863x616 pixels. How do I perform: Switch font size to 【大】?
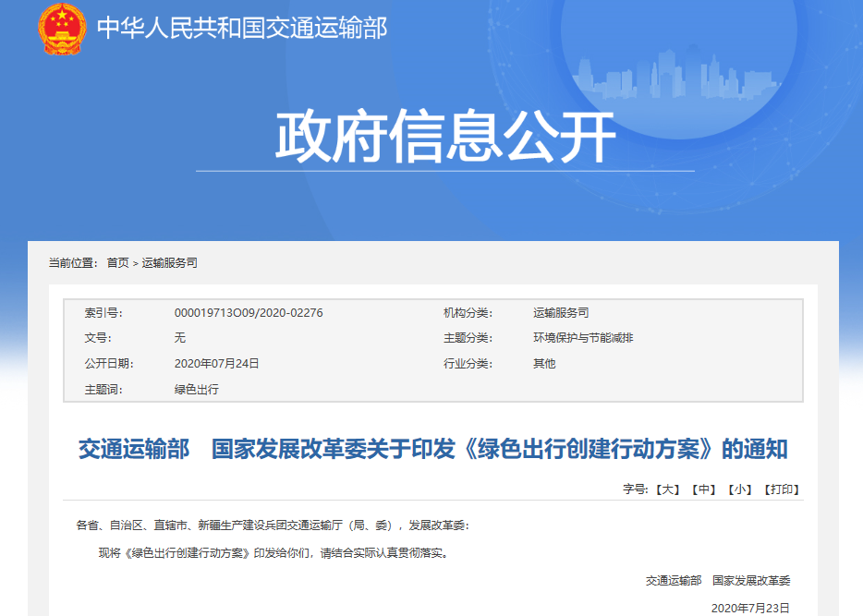coord(666,489)
